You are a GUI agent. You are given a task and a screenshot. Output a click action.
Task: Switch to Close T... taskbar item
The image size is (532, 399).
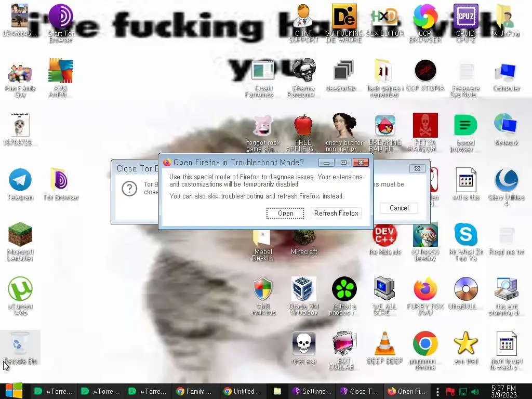click(359, 391)
